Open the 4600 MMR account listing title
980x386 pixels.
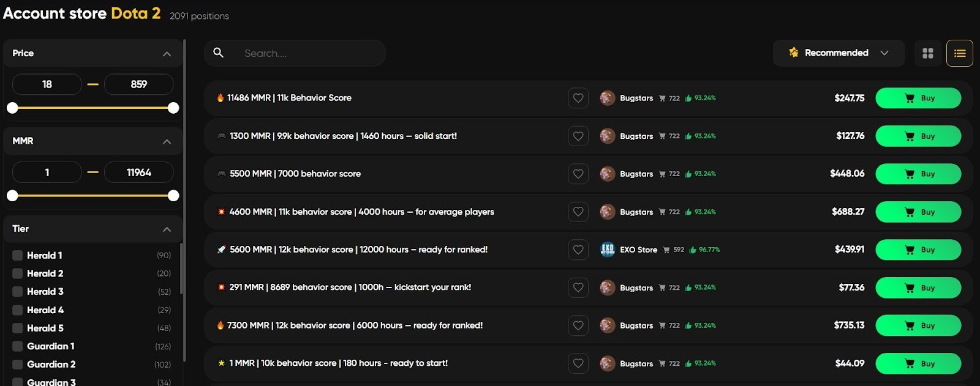(361, 212)
